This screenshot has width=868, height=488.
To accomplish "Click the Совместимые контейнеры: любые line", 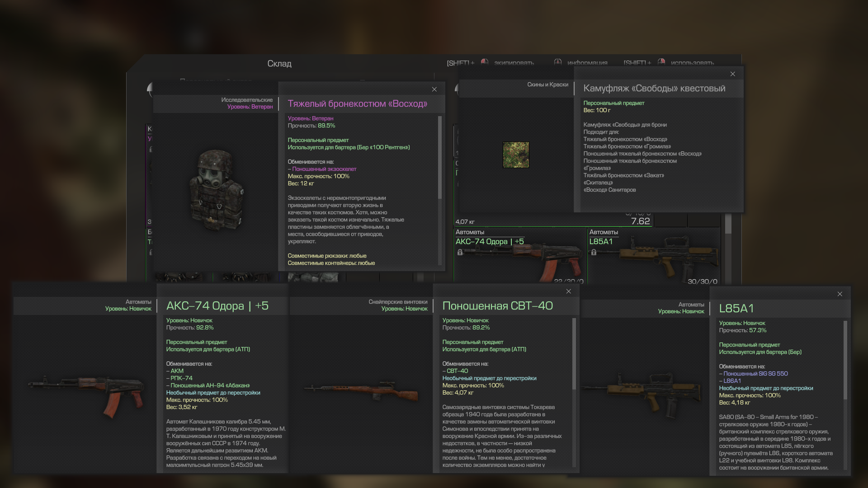I will (331, 263).
